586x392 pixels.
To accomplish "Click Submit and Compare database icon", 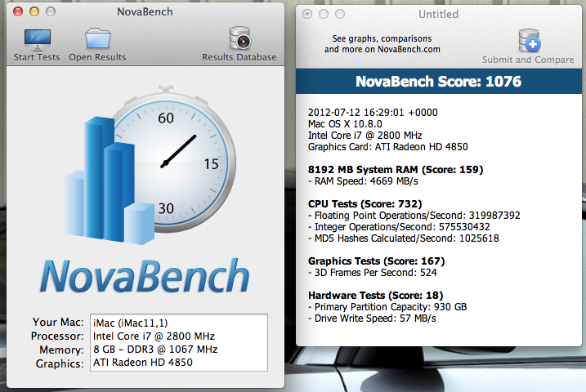I will point(529,41).
